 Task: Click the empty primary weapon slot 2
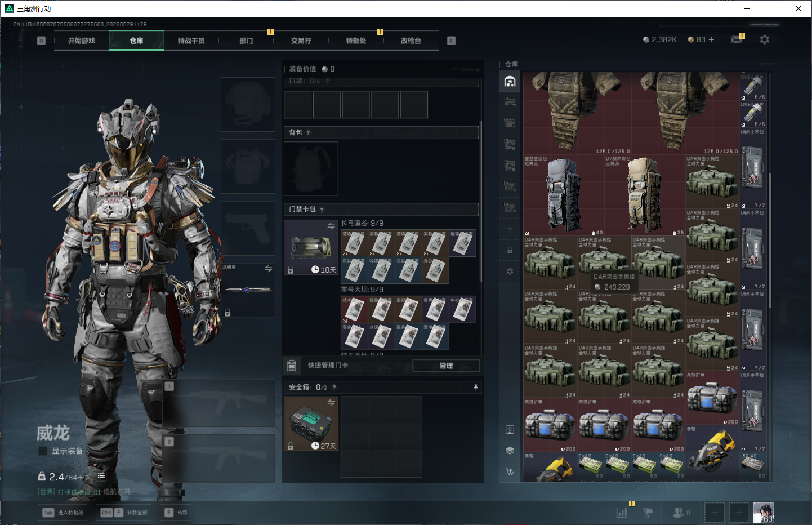pyautogui.click(x=219, y=459)
